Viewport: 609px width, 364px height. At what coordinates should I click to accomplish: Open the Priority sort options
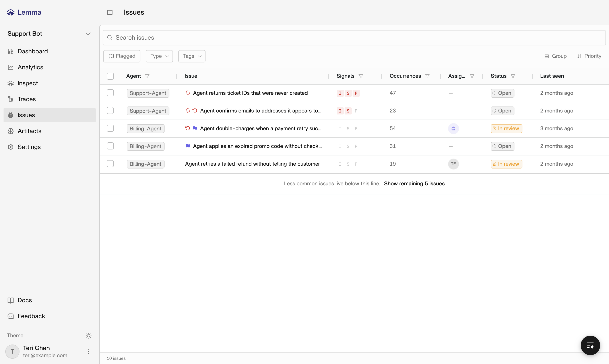(589, 56)
